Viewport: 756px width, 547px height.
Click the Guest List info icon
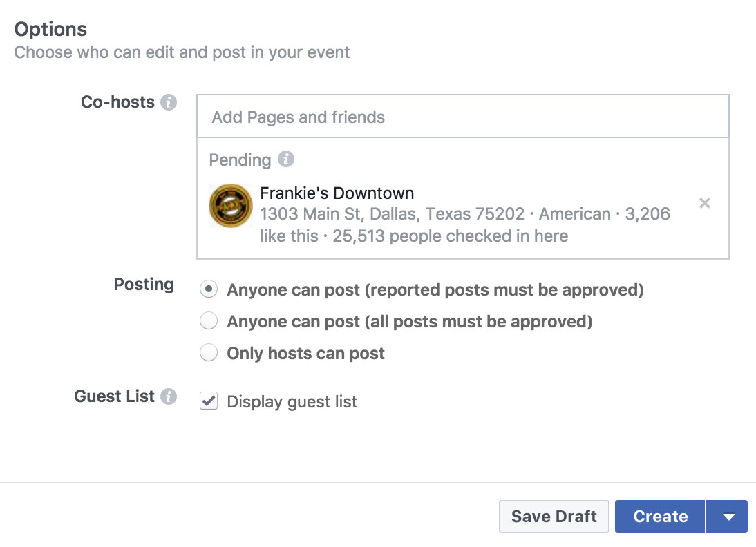tap(168, 396)
